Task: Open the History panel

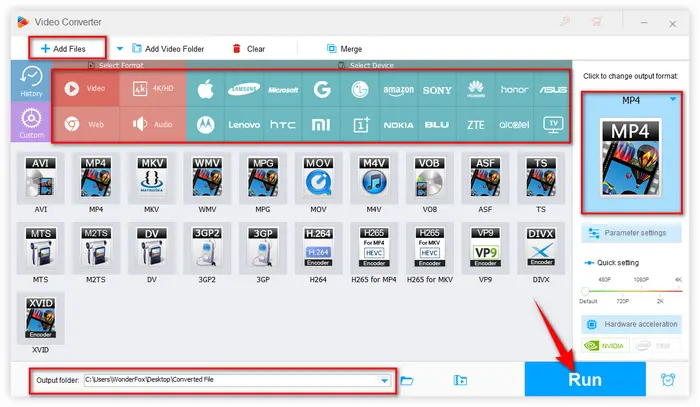Action: pos(31,82)
